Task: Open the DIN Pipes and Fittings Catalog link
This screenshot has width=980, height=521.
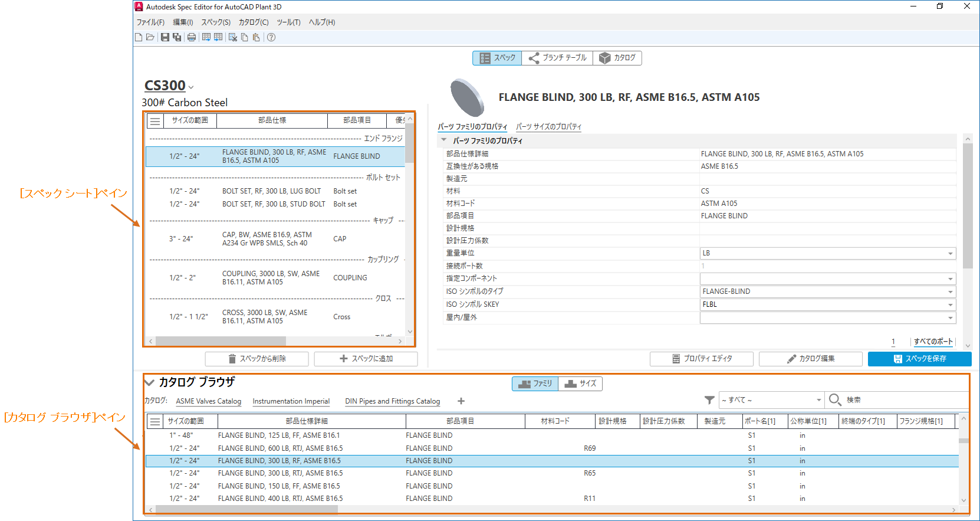Action: point(393,401)
